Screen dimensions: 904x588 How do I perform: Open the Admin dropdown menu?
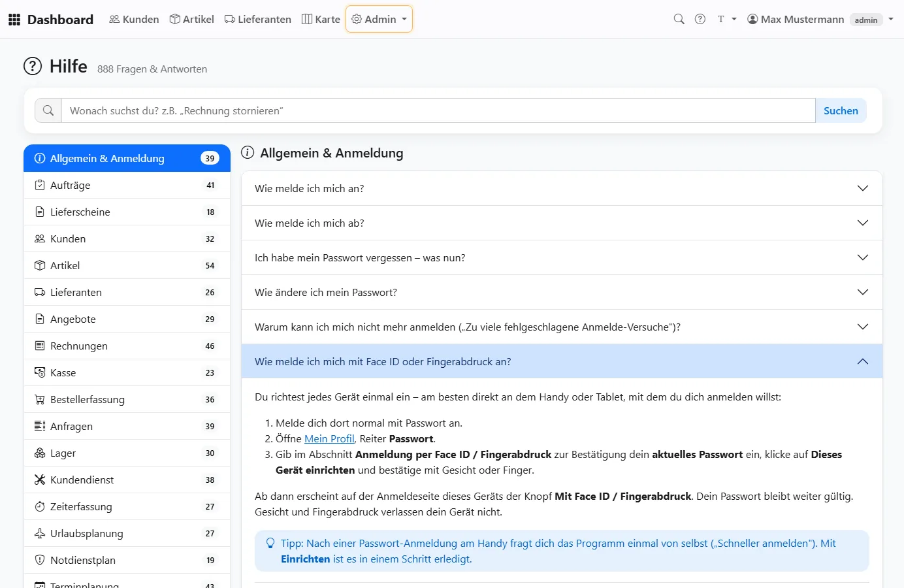point(379,20)
